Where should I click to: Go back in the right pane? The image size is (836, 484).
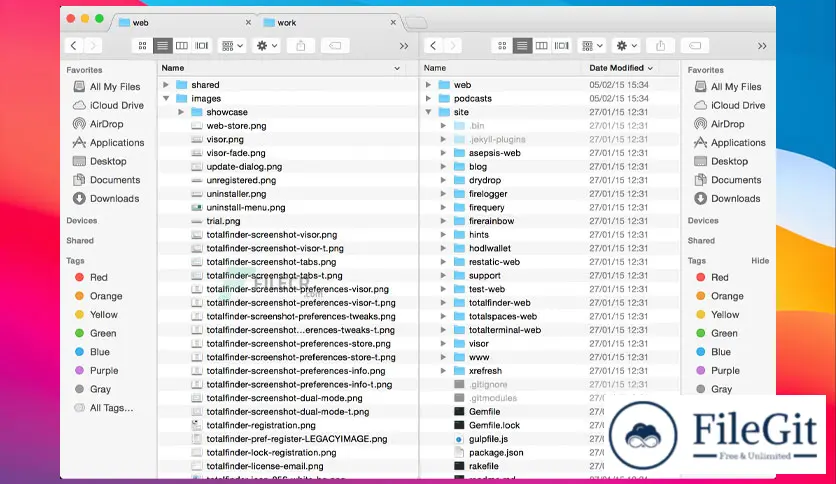click(x=433, y=46)
